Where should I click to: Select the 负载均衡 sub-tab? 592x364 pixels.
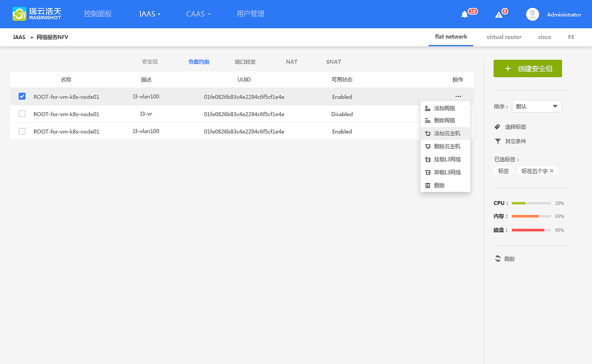click(x=199, y=62)
